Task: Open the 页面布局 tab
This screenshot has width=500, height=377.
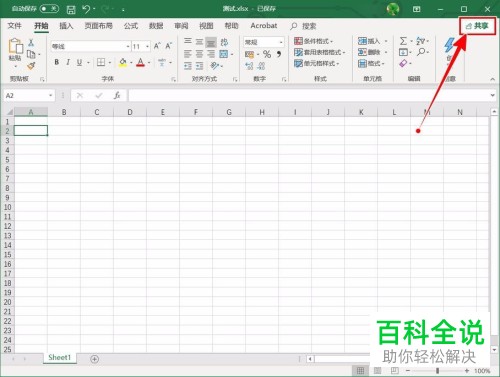Action: pyautogui.click(x=98, y=26)
